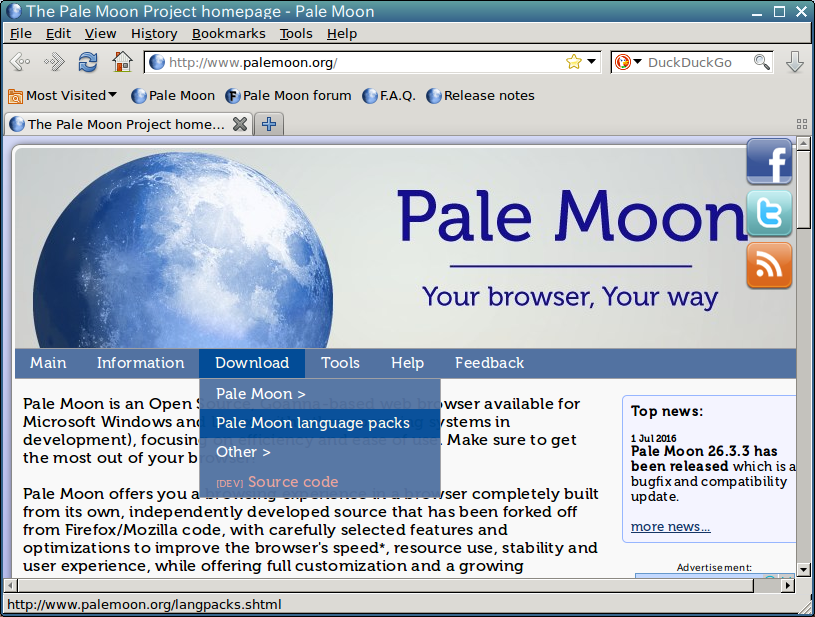Click the horizontal scrollbar right arrow
Image resolution: width=815 pixels, height=617 pixels.
pyautogui.click(x=789, y=586)
